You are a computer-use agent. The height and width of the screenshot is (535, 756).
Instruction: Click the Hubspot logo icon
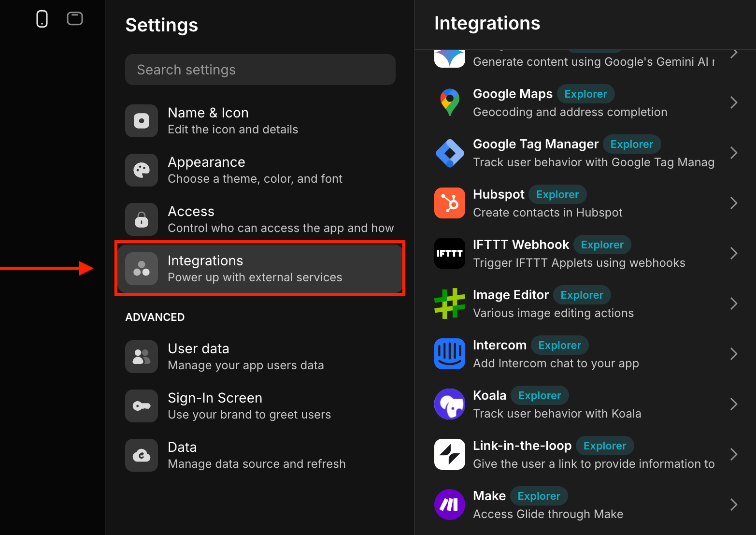(x=450, y=203)
